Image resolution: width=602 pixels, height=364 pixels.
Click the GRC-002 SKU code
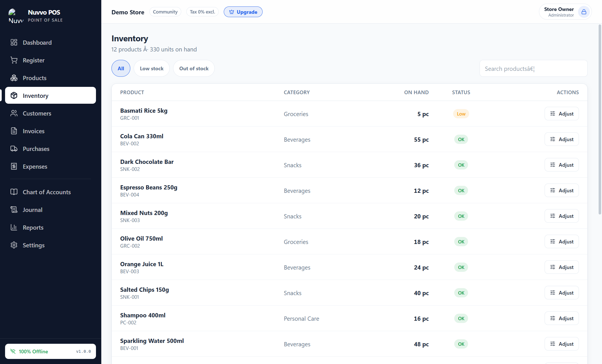[x=130, y=246]
